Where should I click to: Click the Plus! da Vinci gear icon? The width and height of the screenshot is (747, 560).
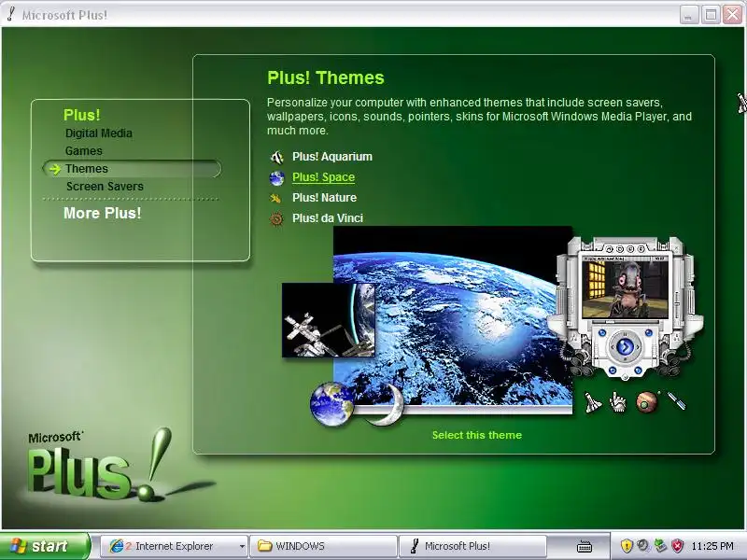pos(276,218)
